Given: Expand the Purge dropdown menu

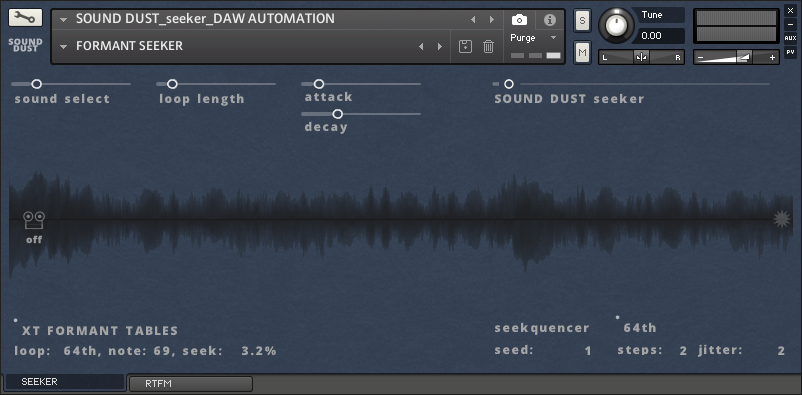Looking at the screenshot, I should [553, 38].
